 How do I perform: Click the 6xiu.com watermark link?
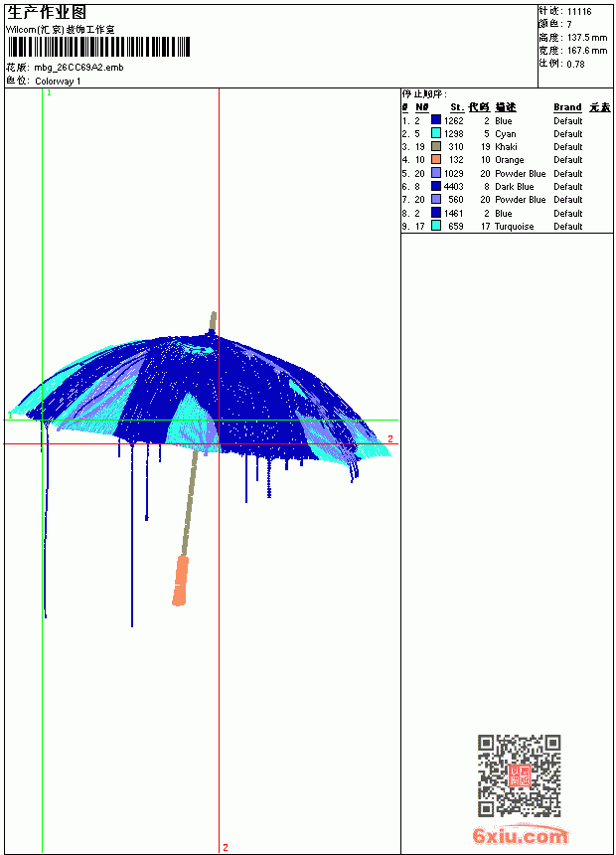click(x=520, y=835)
